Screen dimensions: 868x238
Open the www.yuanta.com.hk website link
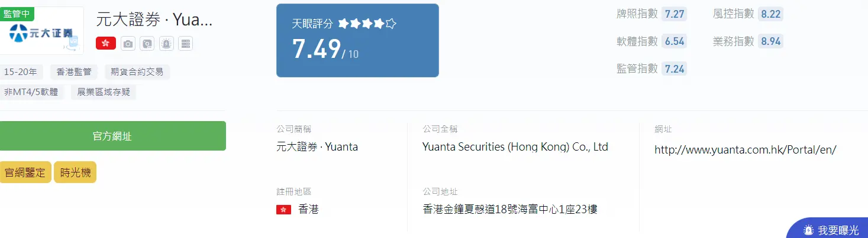coord(745,149)
